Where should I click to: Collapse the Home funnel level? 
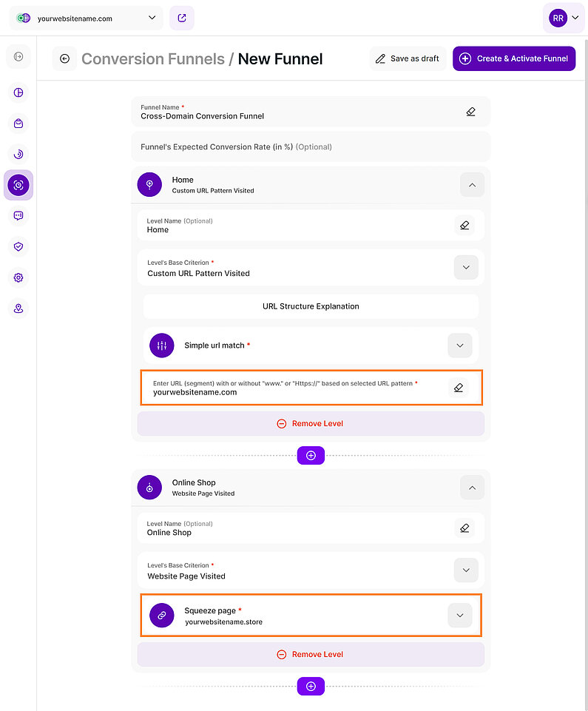click(x=472, y=185)
